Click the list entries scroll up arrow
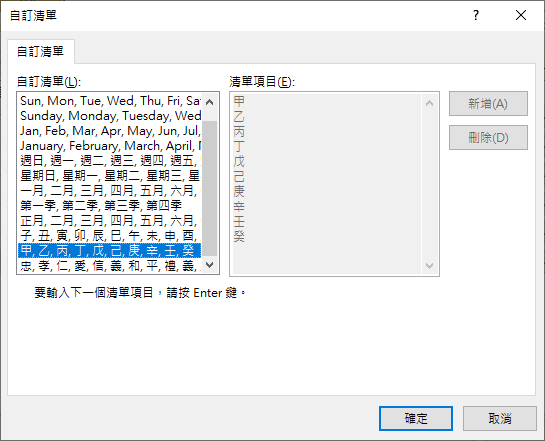The height and width of the screenshot is (441, 545). click(430, 103)
